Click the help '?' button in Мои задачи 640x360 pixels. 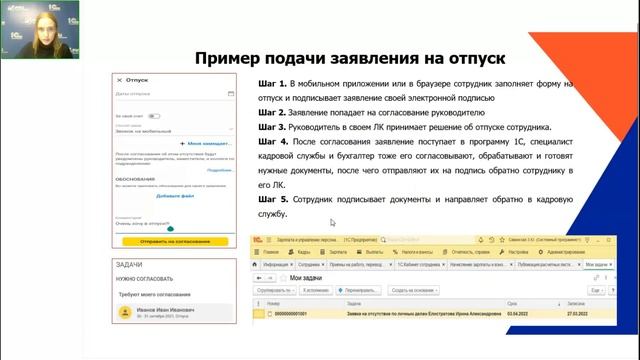[612, 290]
